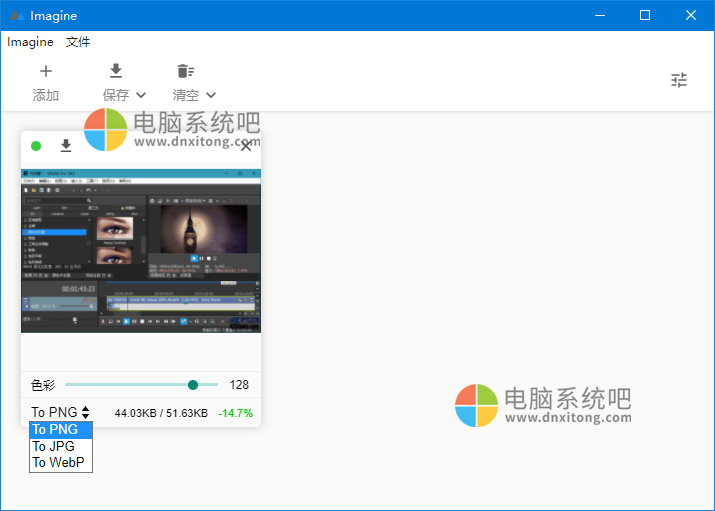Open the 文件 menu
This screenshot has width=715, height=511.
[78, 42]
